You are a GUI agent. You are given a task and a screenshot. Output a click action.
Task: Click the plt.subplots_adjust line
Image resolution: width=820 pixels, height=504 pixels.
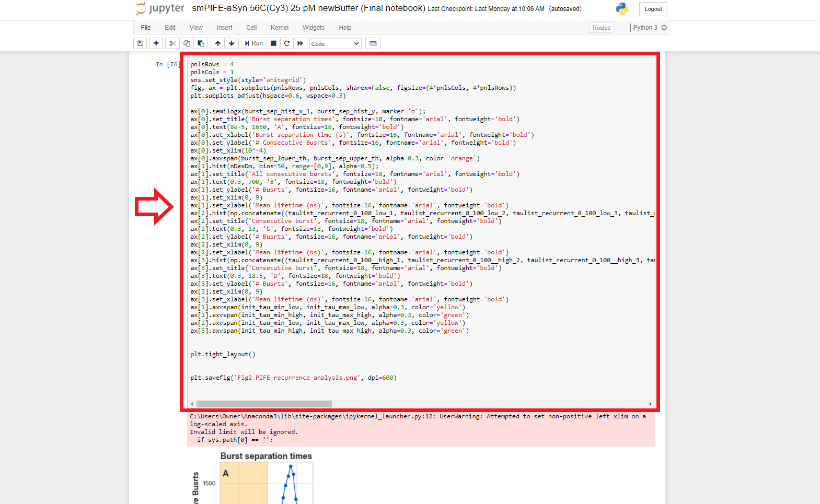point(268,96)
